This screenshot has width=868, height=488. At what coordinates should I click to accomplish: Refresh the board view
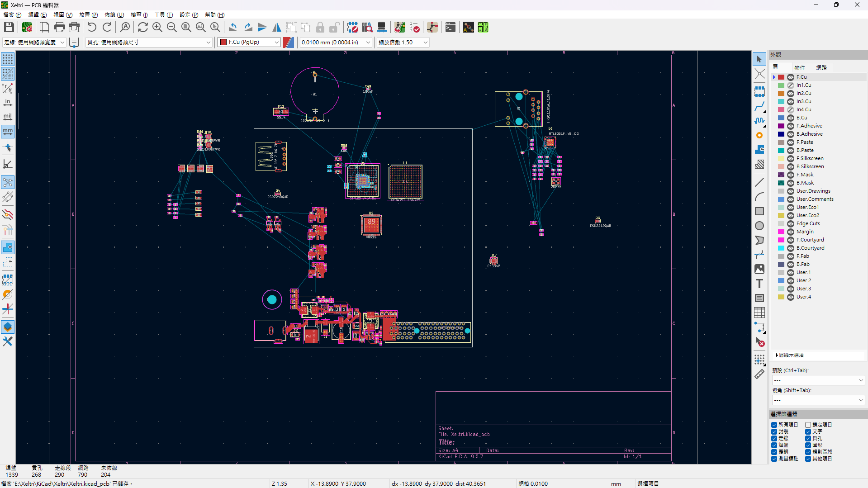click(143, 27)
